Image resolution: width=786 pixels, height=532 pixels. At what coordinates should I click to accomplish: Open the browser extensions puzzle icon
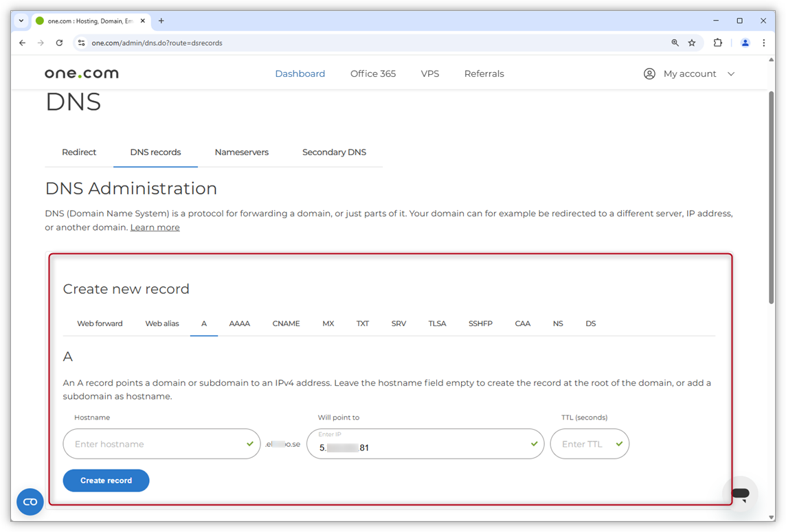pos(717,43)
